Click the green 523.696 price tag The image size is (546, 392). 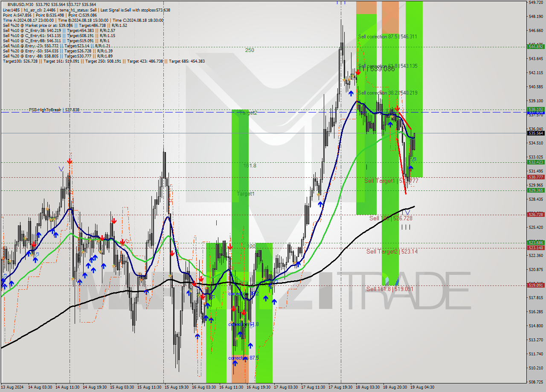tap(536, 242)
